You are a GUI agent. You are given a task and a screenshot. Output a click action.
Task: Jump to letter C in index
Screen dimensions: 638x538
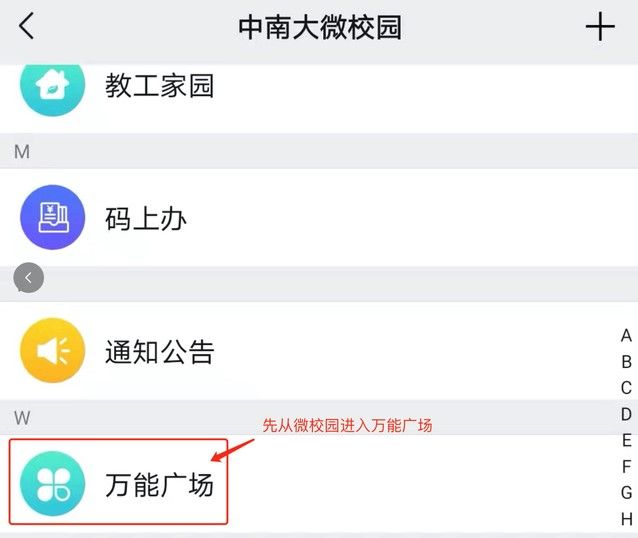pyautogui.click(x=626, y=388)
